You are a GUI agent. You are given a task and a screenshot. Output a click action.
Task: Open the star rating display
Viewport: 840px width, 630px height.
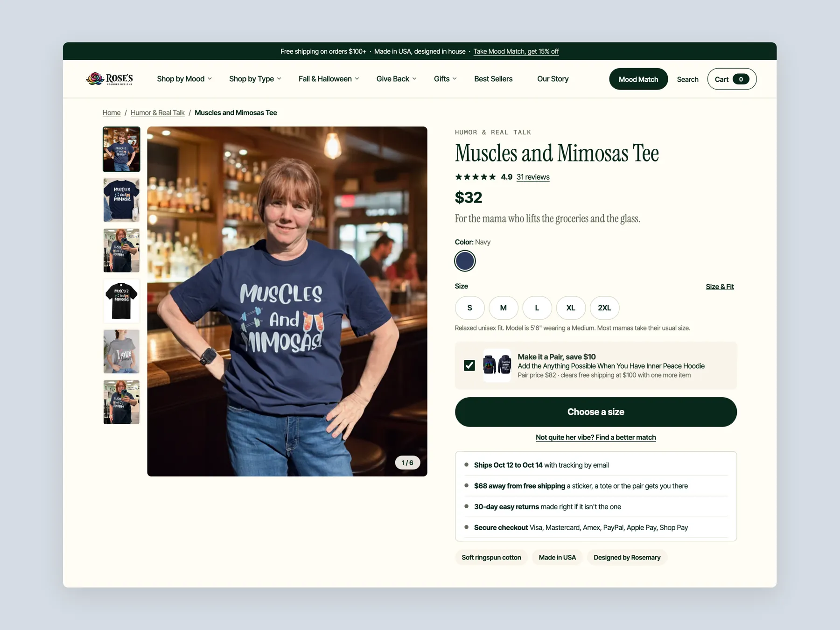(476, 177)
